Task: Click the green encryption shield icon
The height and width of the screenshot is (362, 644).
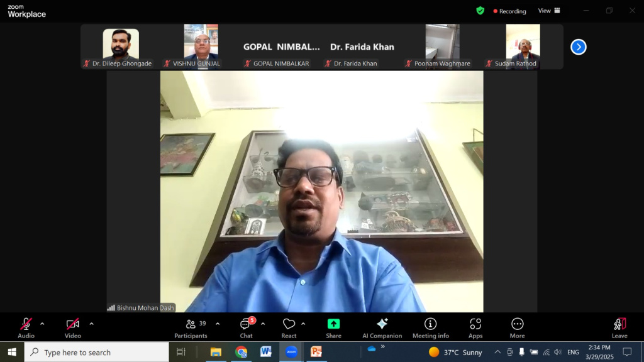Action: (x=480, y=11)
